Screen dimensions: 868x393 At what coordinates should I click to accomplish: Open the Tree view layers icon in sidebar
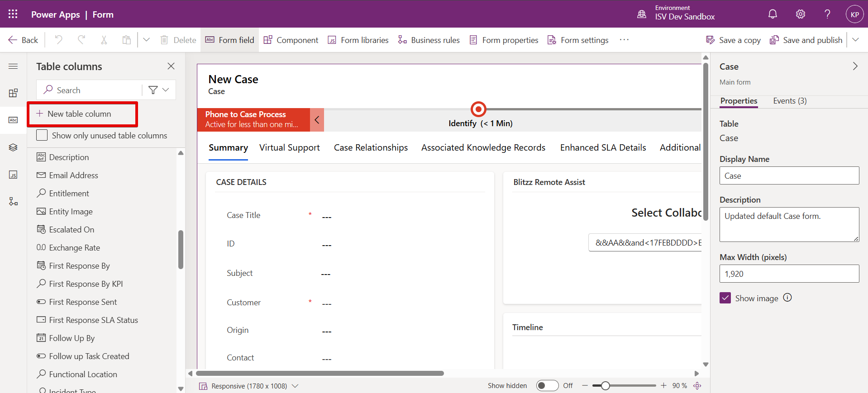click(x=13, y=147)
